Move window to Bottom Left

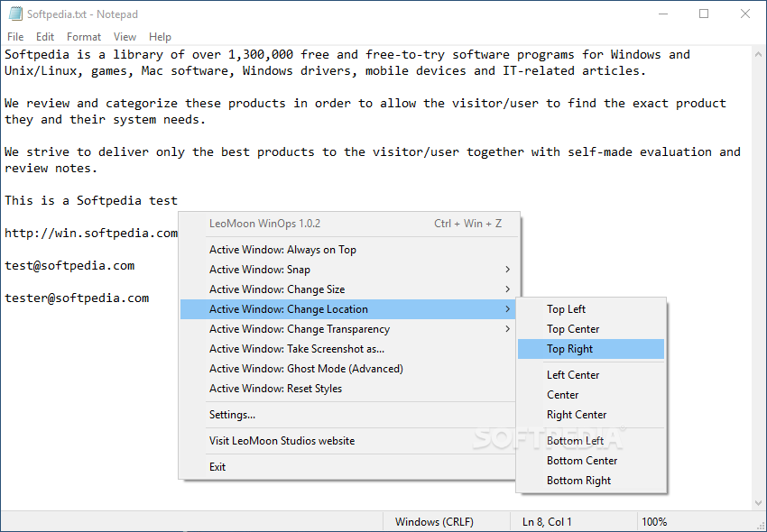pos(591,441)
